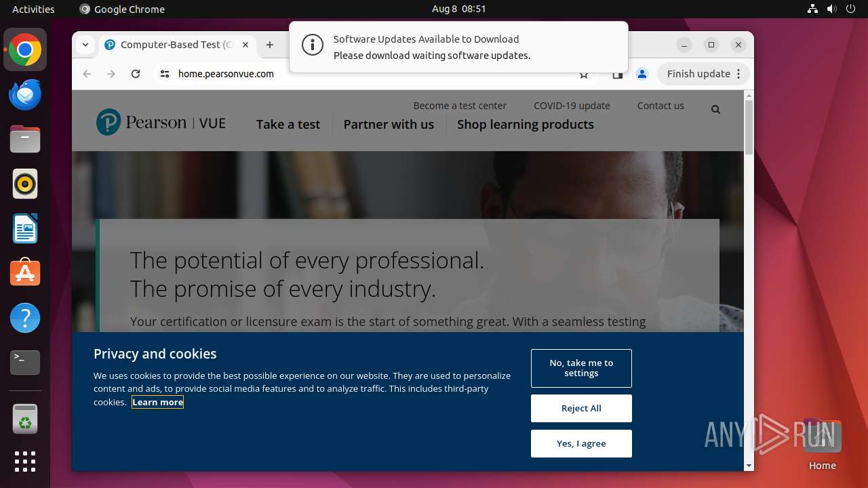This screenshot has height=488, width=868.
Task: Accept cookies with Yes, I agree
Action: [x=581, y=443]
